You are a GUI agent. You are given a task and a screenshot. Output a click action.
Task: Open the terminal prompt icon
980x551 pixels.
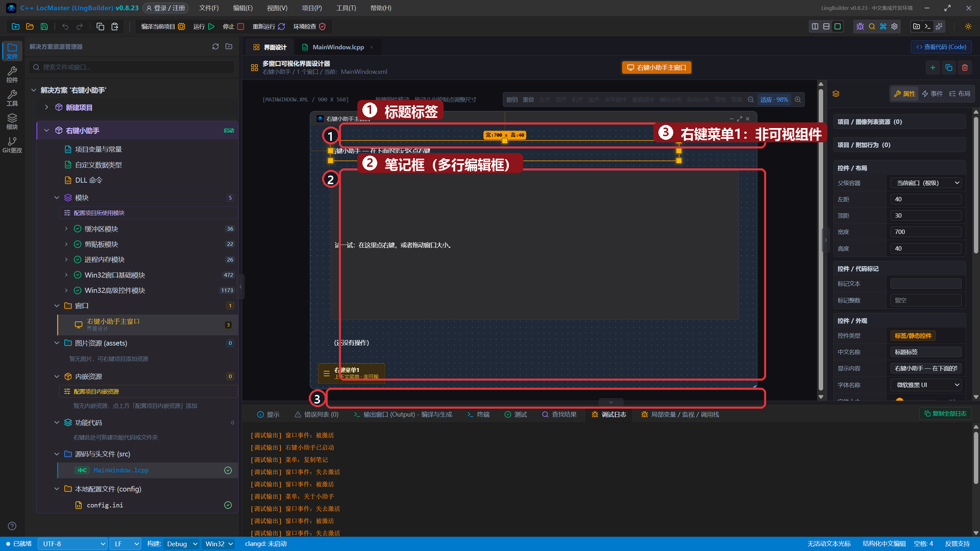(x=927, y=27)
